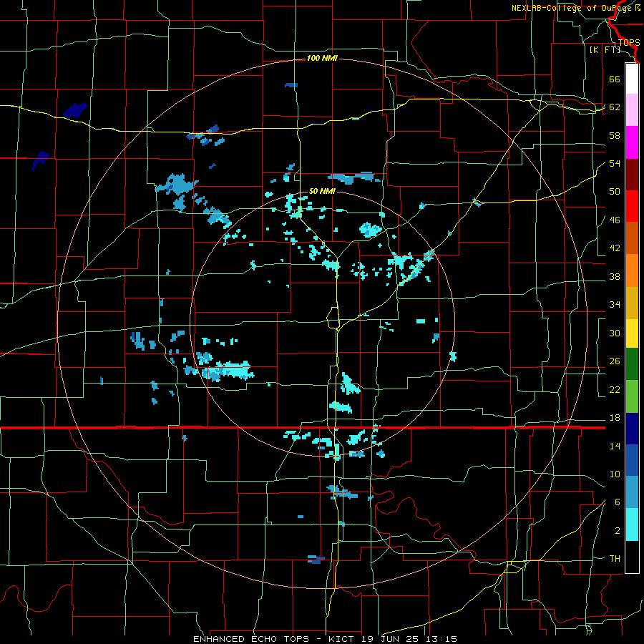Click the 66 legend value
Image resolution: width=644 pixels, height=644 pixels.
coord(615,79)
